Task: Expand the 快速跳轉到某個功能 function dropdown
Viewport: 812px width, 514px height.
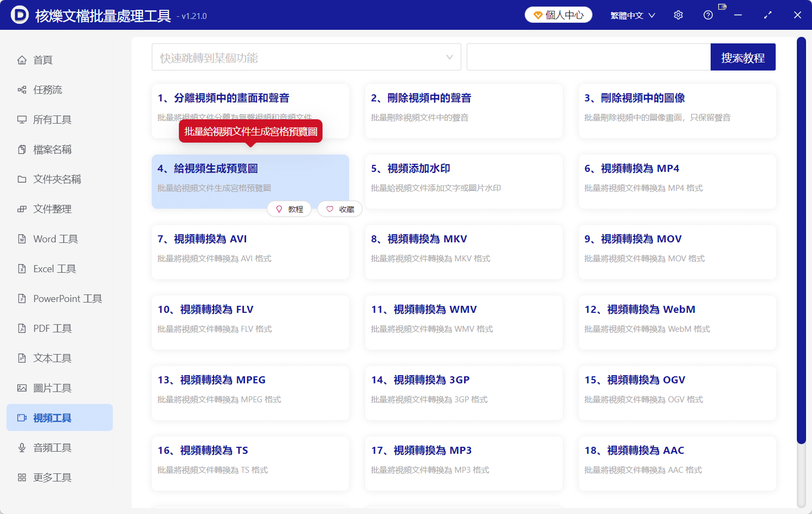Action: pyautogui.click(x=306, y=57)
